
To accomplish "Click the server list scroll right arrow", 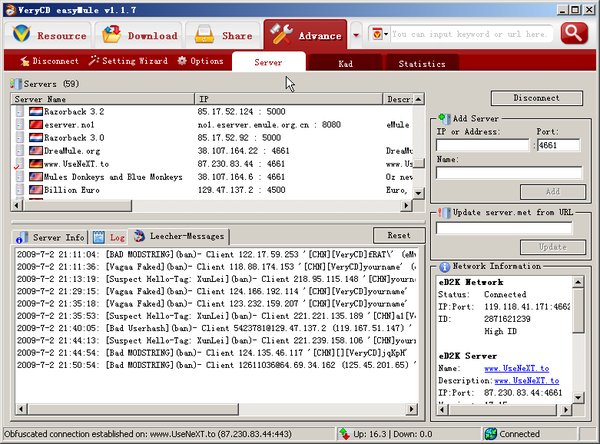I will click(x=406, y=206).
